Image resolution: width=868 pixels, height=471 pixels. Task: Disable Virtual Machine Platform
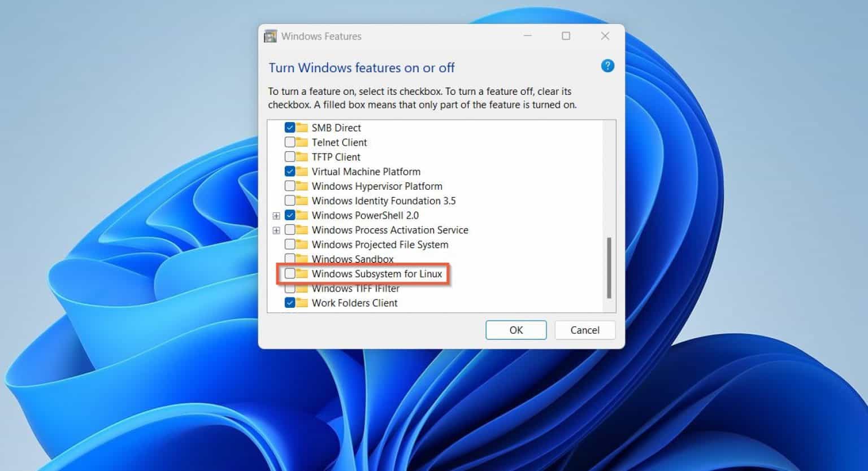(x=290, y=172)
